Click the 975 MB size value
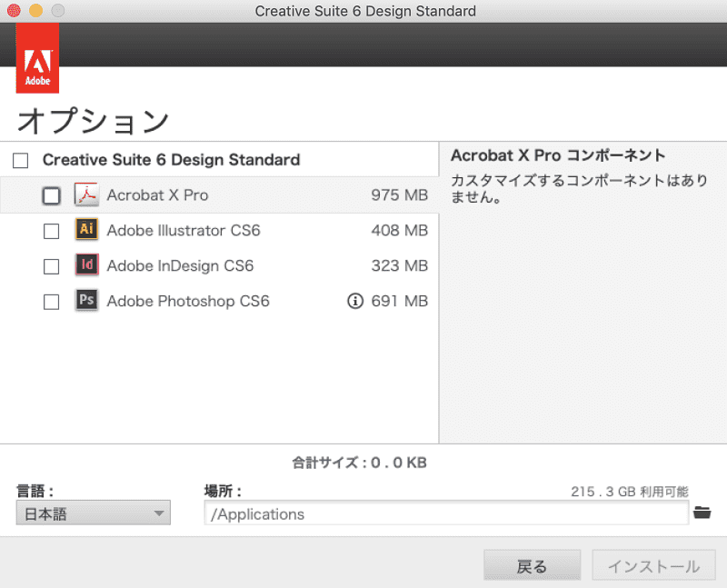Image resolution: width=727 pixels, height=588 pixels. [399, 195]
